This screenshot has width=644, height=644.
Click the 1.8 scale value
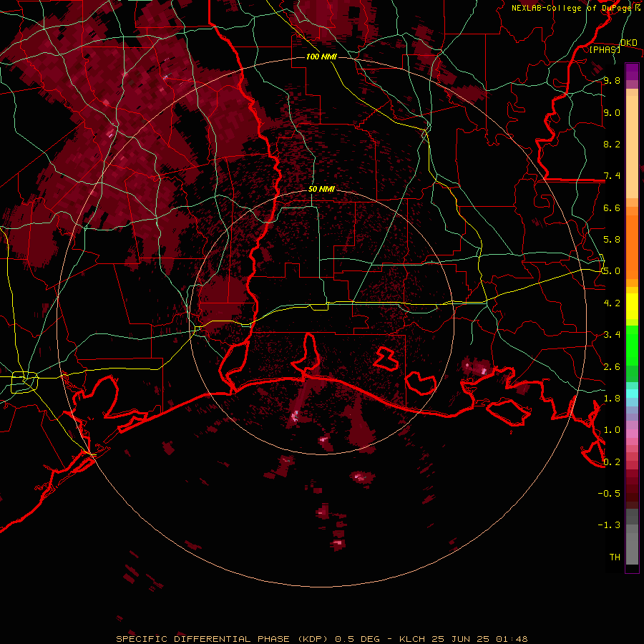(612, 399)
